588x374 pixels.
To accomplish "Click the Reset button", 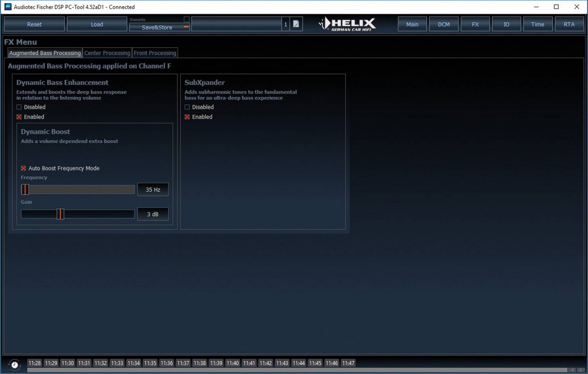I will (x=34, y=24).
